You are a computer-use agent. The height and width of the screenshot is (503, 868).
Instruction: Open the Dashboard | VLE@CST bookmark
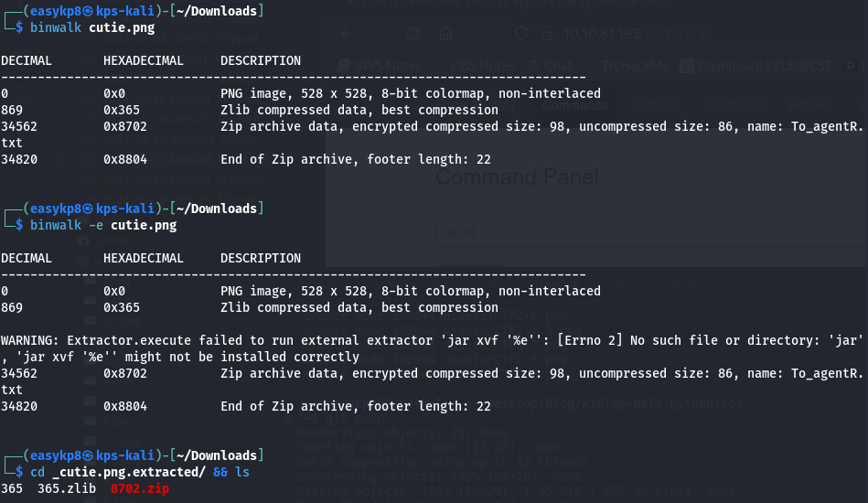tap(756, 66)
